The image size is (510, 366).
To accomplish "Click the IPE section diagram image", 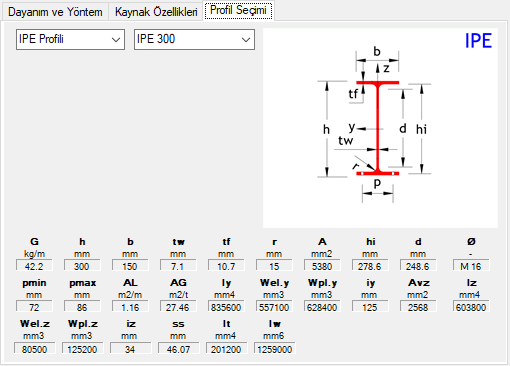I will 380,128.
